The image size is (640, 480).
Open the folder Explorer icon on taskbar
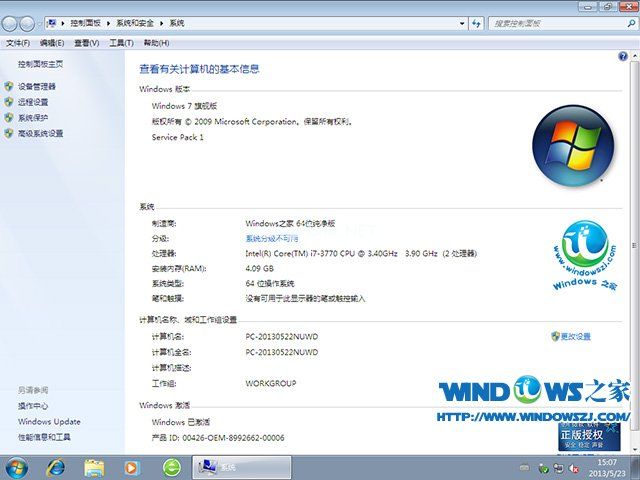tap(95, 467)
